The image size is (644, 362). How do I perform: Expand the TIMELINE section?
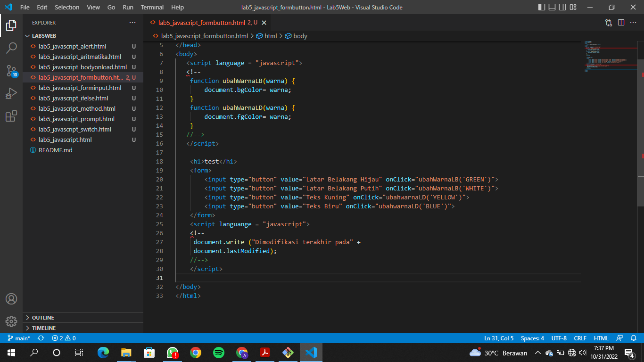(x=83, y=328)
